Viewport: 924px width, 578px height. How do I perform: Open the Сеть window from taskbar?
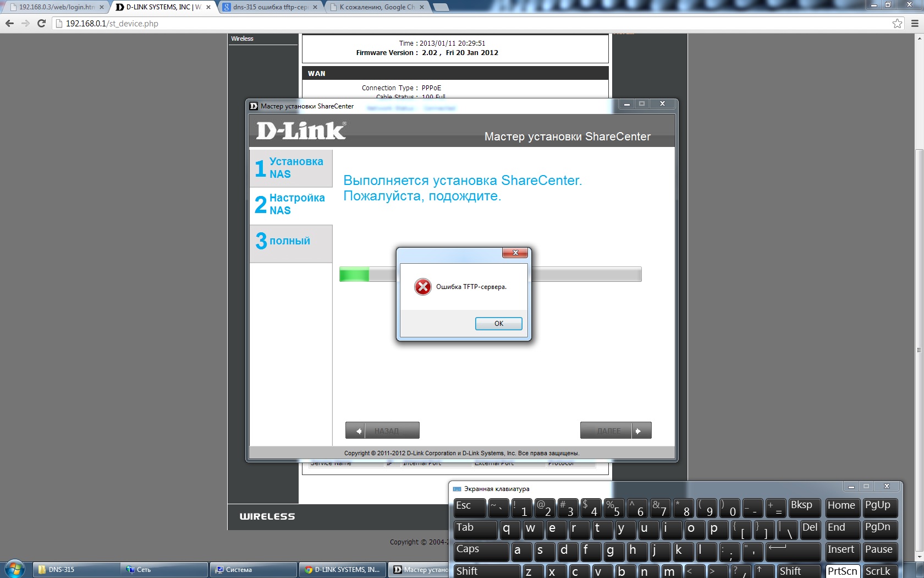(165, 570)
